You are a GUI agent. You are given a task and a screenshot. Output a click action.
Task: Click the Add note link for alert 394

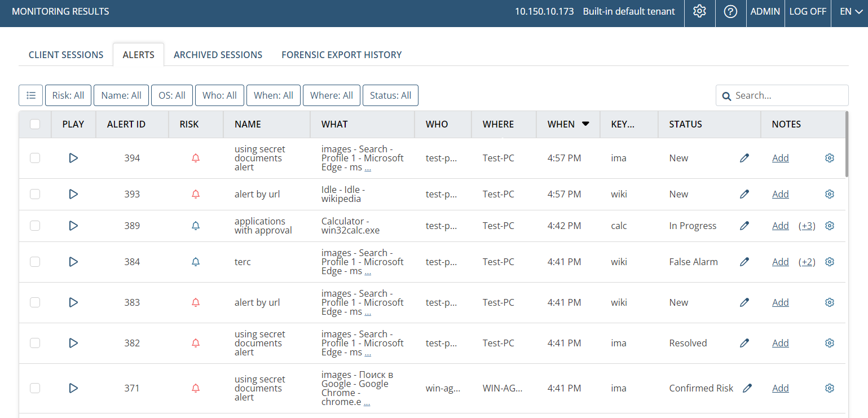pos(780,158)
